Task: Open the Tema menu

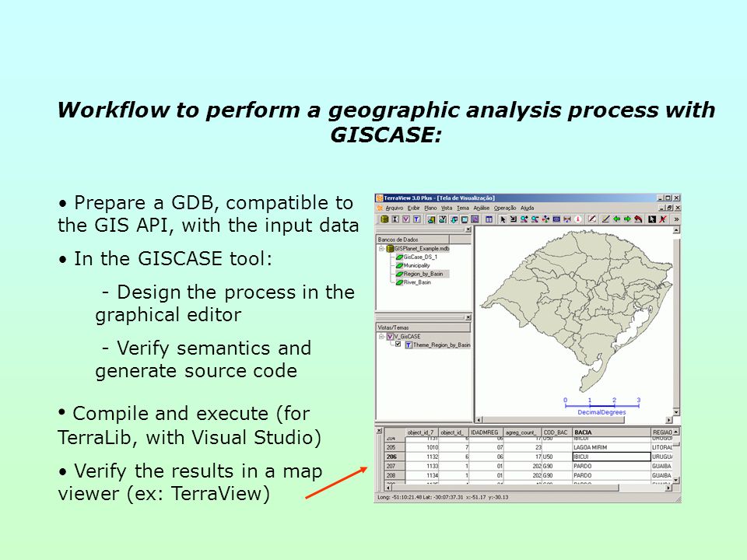Action: [463, 208]
